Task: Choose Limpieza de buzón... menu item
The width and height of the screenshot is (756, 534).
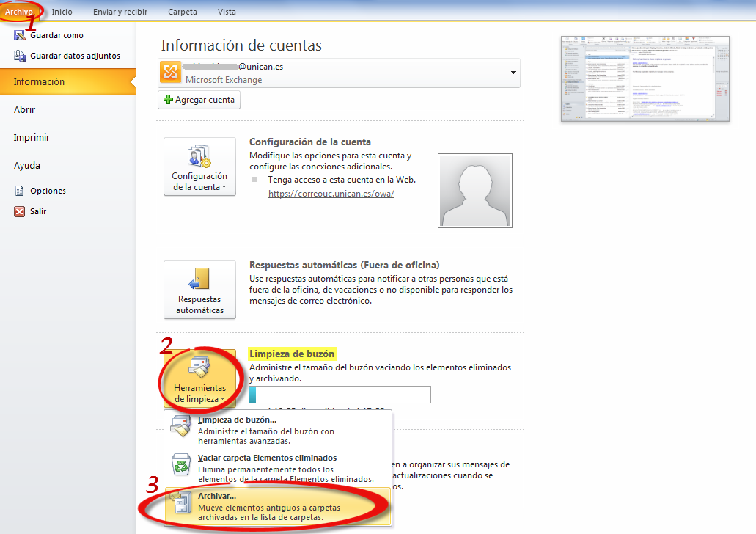Action: pyautogui.click(x=278, y=430)
